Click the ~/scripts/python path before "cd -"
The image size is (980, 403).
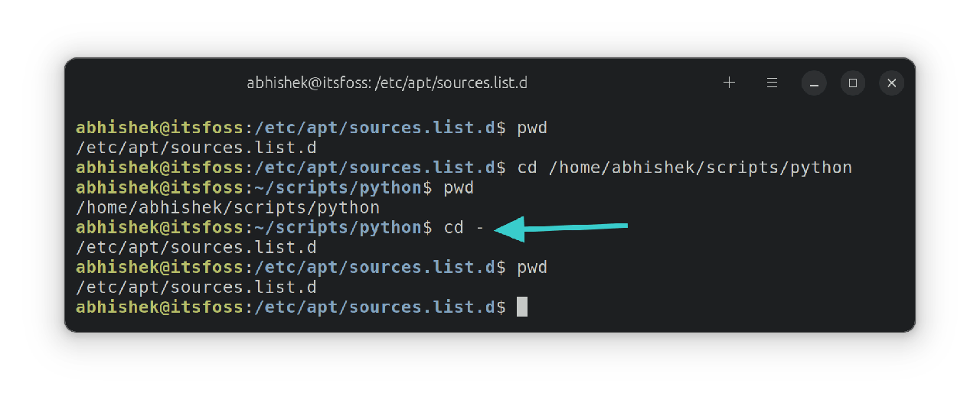(x=338, y=228)
